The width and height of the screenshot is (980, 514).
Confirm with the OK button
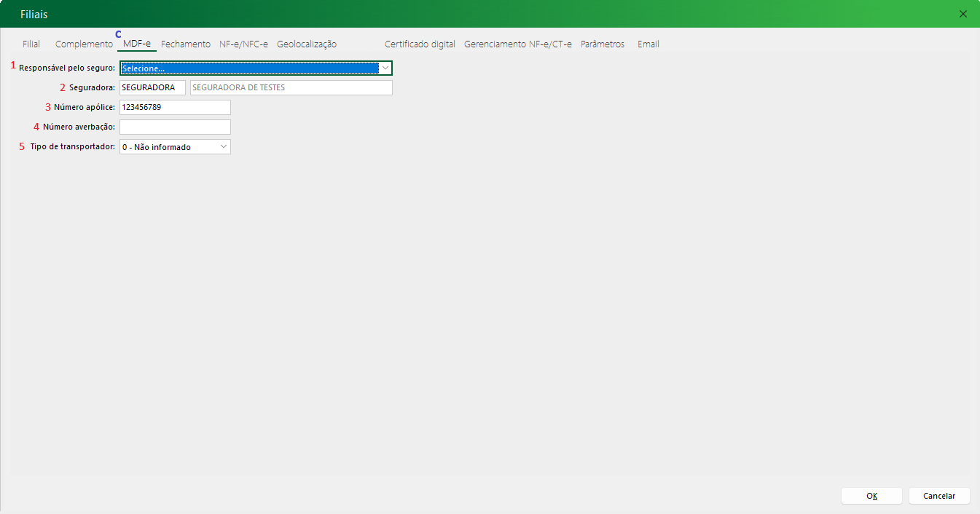pyautogui.click(x=871, y=496)
